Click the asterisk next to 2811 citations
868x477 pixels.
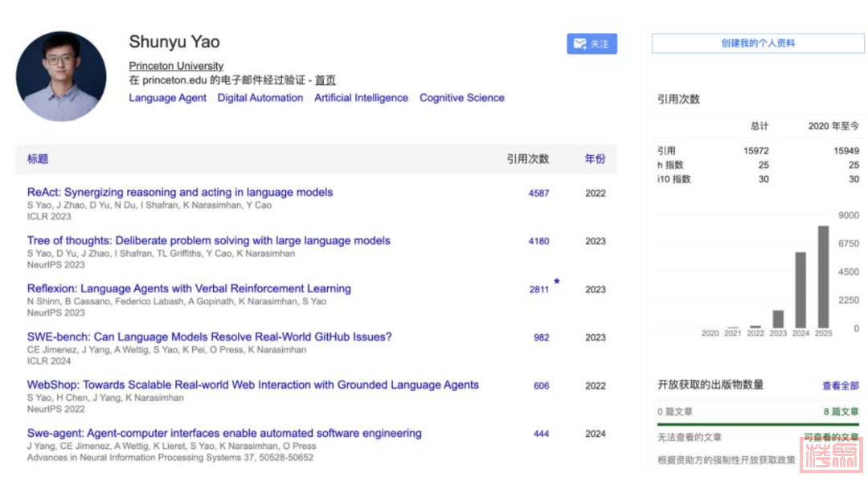pyautogui.click(x=556, y=282)
